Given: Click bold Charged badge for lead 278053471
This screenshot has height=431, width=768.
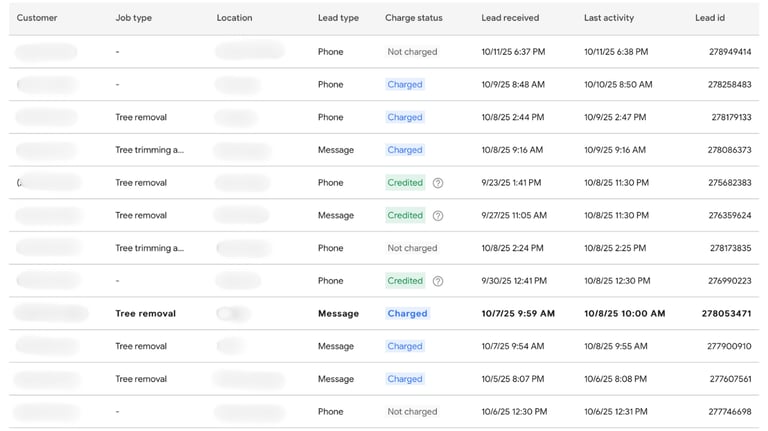Looking at the screenshot, I should coord(408,313).
